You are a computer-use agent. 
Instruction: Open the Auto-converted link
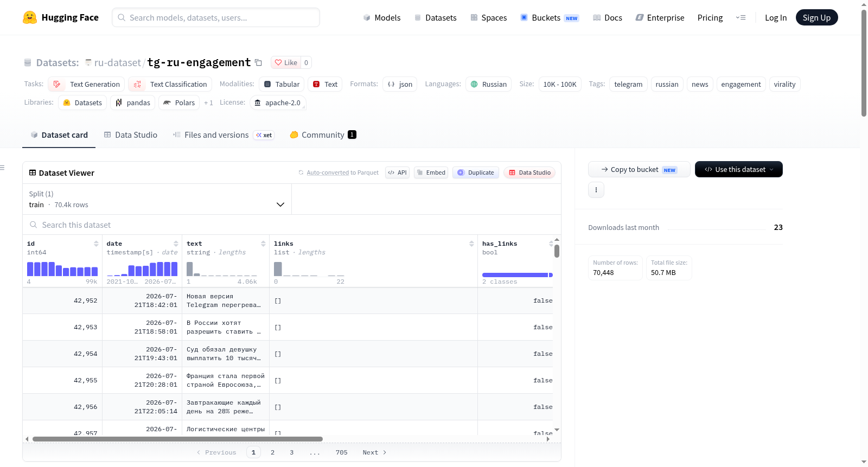328,172
